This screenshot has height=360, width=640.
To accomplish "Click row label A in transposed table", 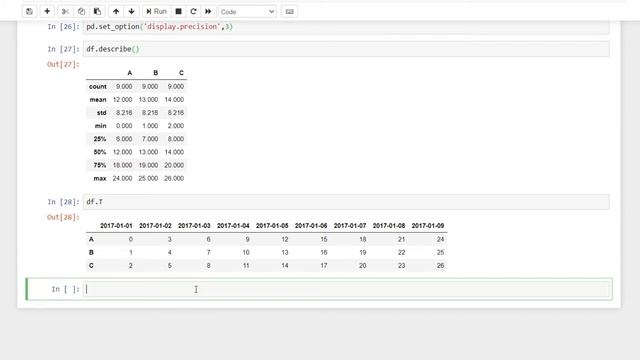I will 91,240.
